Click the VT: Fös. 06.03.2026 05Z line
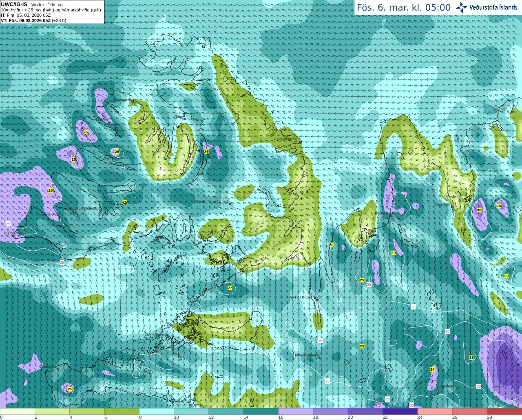 pos(33,20)
